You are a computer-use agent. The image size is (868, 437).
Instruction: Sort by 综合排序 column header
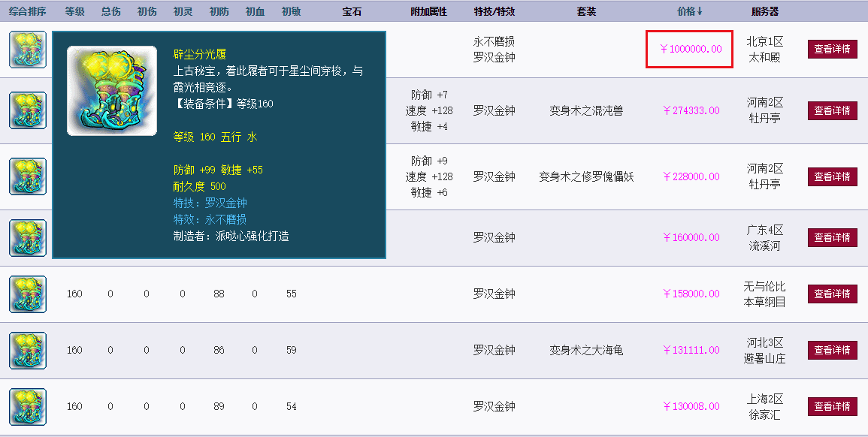coord(28,11)
